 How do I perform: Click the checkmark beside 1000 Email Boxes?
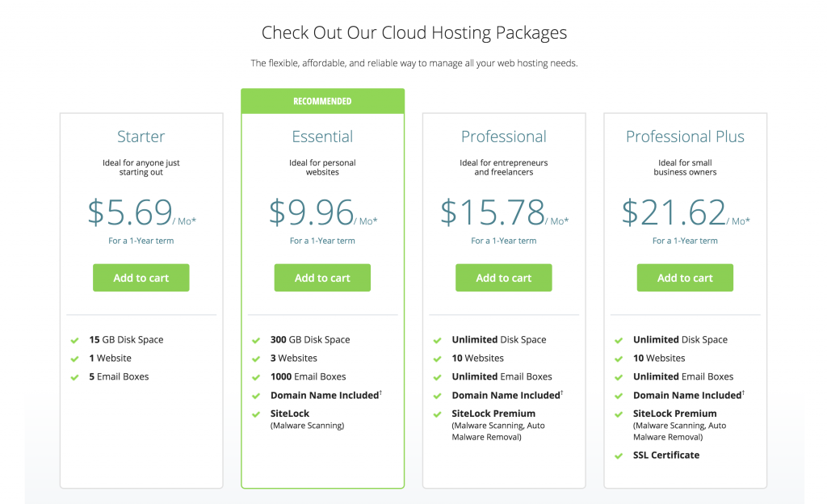pos(256,377)
